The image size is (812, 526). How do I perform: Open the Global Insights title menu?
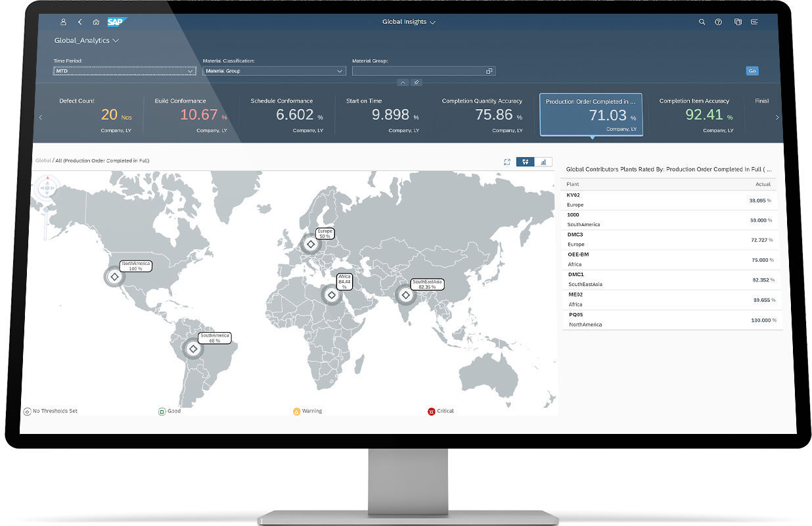409,21
